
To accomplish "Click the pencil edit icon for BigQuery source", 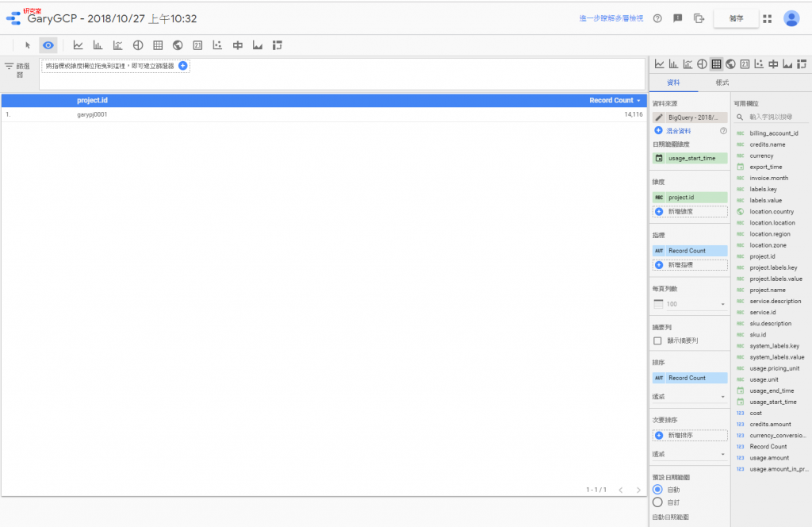I will [659, 117].
